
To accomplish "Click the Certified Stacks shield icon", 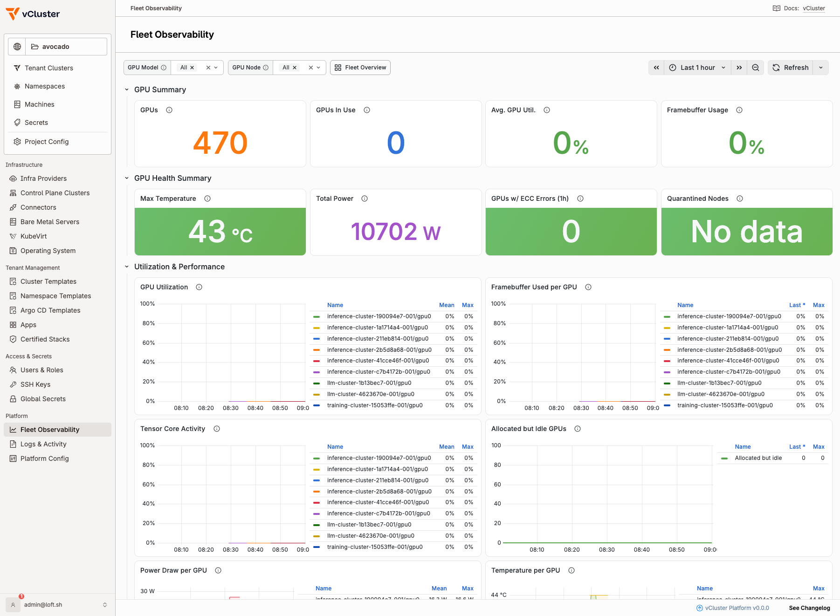I will pyautogui.click(x=13, y=339).
